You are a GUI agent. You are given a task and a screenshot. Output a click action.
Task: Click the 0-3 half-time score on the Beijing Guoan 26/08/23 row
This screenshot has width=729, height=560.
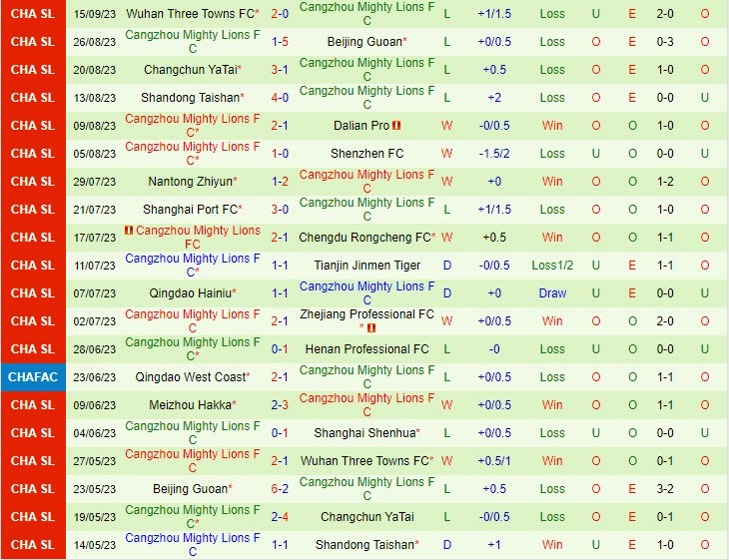(x=665, y=42)
